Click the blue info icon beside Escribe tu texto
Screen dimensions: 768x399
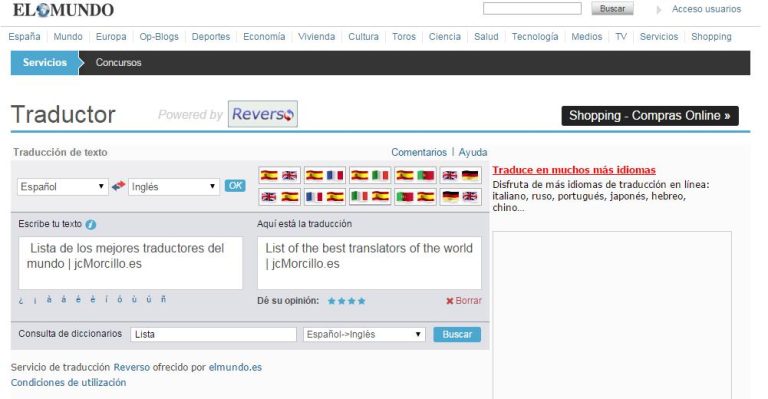click(x=91, y=224)
